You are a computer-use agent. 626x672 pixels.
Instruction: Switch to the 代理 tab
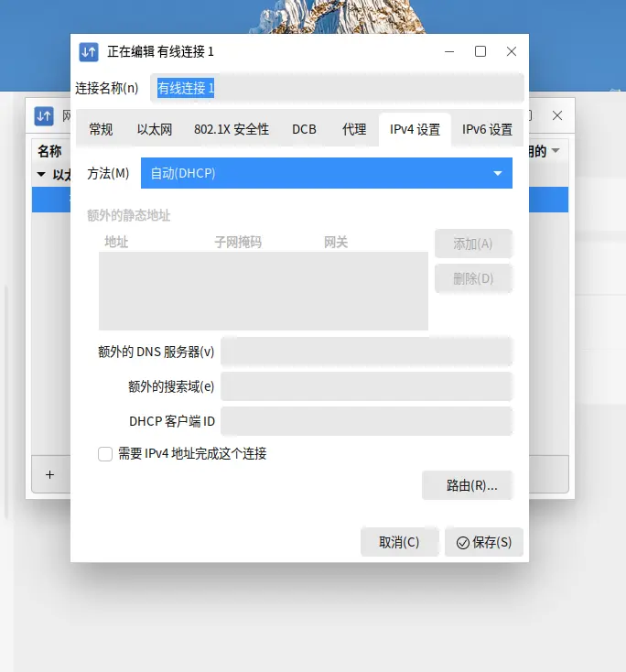(354, 129)
